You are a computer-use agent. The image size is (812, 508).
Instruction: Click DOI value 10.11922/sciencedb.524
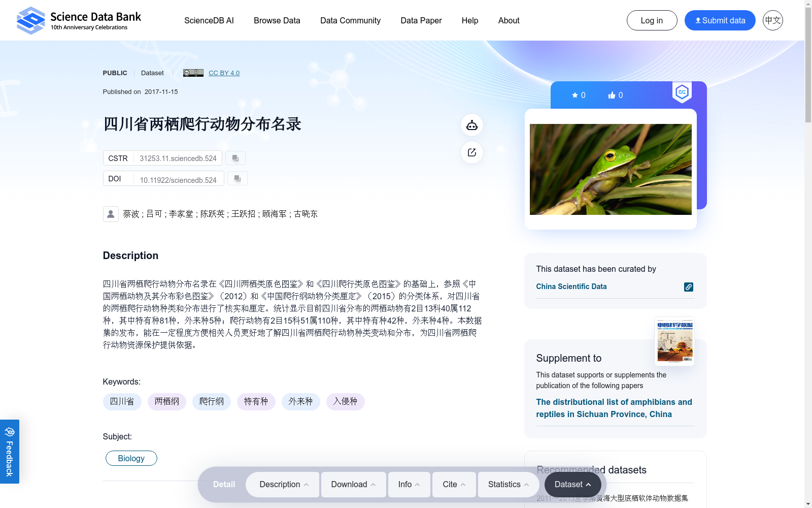click(178, 180)
